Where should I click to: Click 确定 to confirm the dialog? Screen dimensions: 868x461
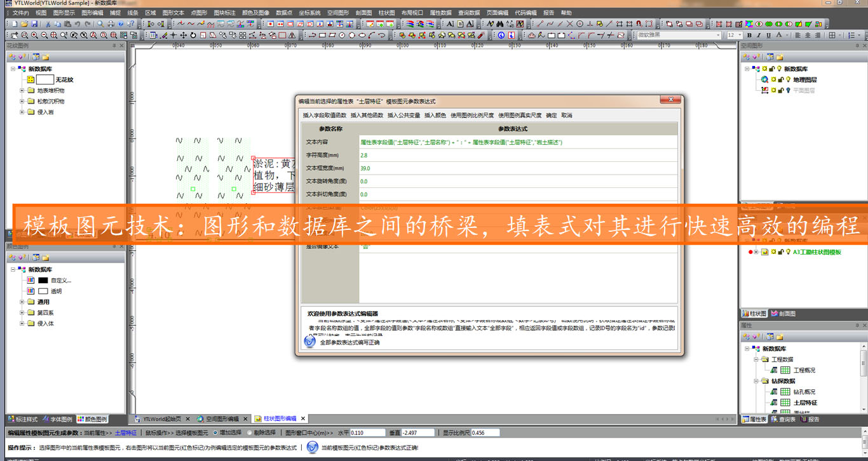pyautogui.click(x=552, y=116)
